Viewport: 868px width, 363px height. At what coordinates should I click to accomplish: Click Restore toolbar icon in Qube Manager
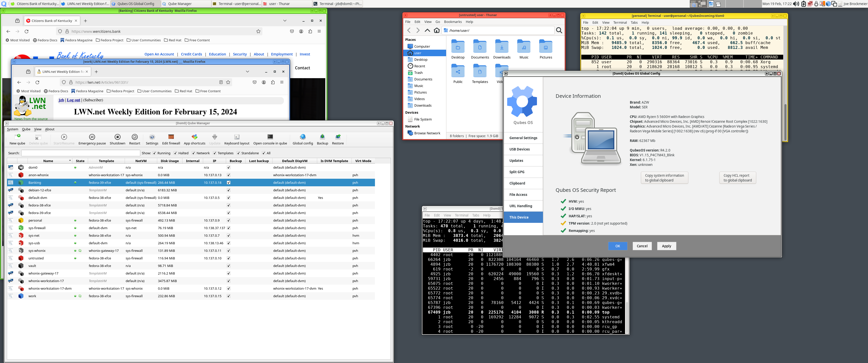[x=338, y=137]
